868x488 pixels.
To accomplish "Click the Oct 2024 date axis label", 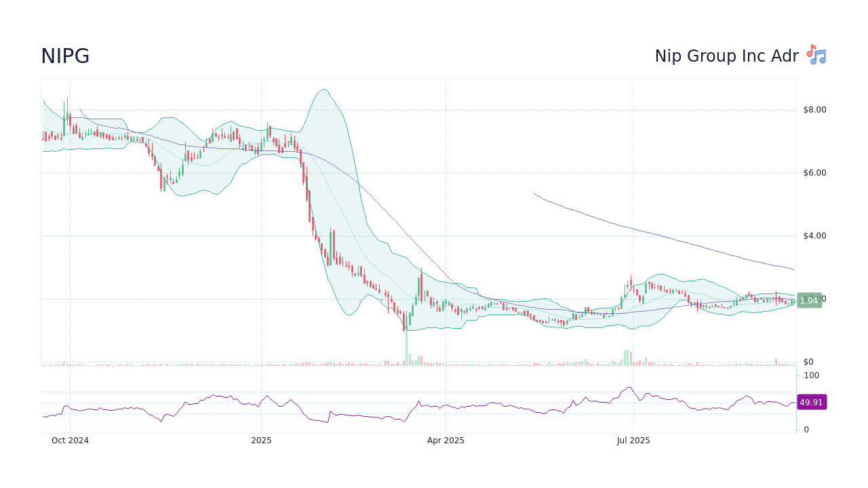I will 71,440.
